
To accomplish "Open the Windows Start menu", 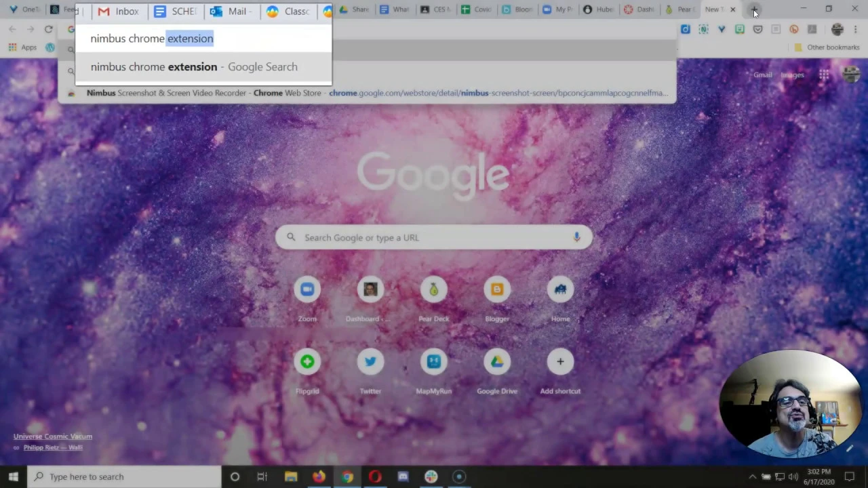I will pos(14,476).
